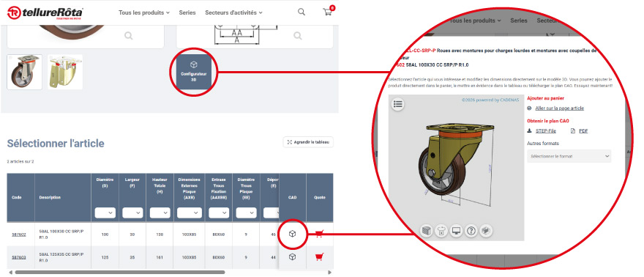Image resolution: width=644 pixels, height=277 pixels.
Task: Expand the Sélectionner le format dropdown
Action: click(569, 156)
